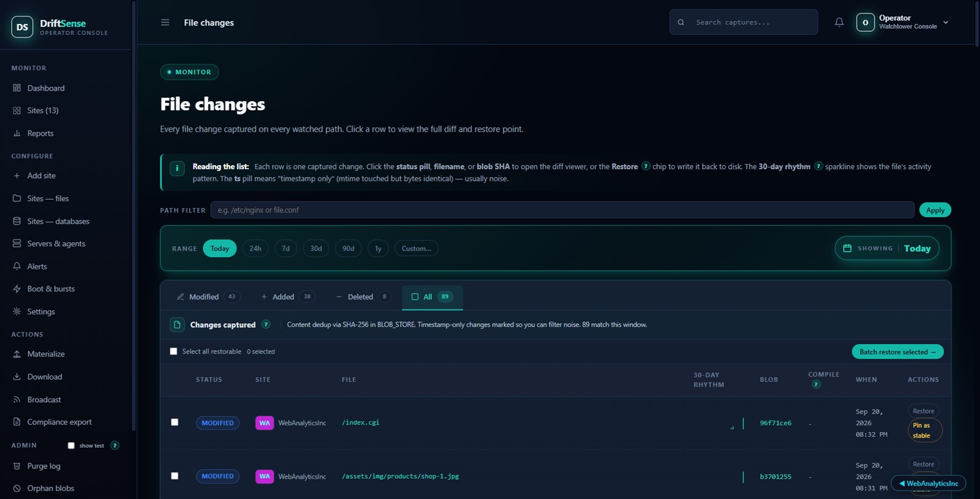Toggle the hamburger menu icon

click(165, 23)
